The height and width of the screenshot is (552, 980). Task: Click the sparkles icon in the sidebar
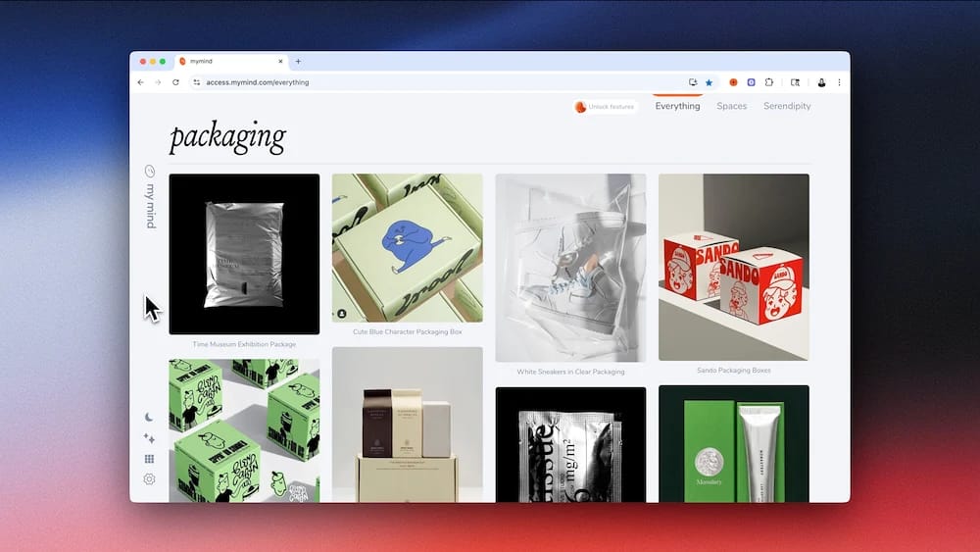click(149, 438)
